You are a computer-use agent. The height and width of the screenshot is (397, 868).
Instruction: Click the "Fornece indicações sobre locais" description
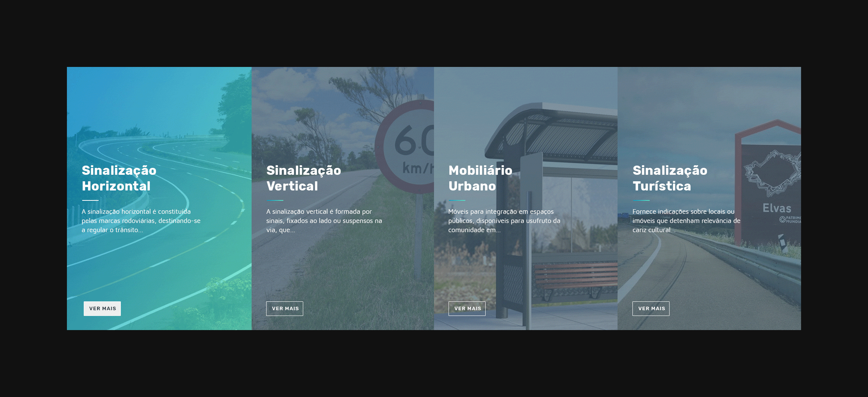point(686,221)
